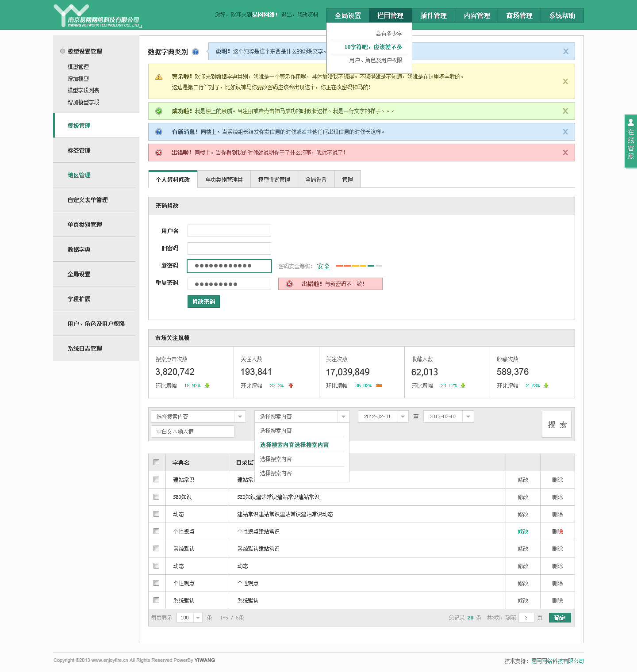Tick the checkbox for the 个性观点 row whose directory is 个性观点
This screenshot has width=637, height=672.
coord(156,583)
